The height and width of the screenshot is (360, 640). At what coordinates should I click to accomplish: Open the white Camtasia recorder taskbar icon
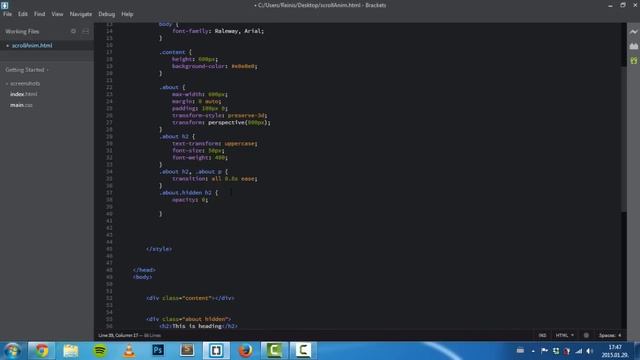tap(303, 350)
